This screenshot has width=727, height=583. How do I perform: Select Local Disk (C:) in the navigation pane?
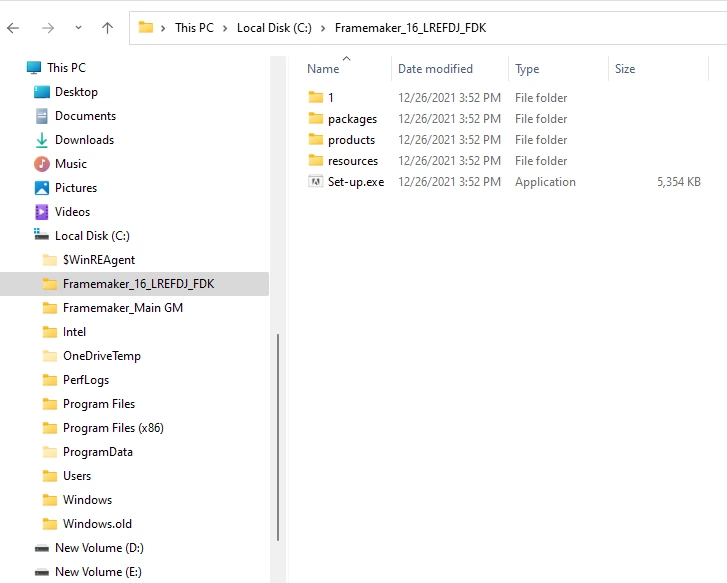[x=92, y=236]
